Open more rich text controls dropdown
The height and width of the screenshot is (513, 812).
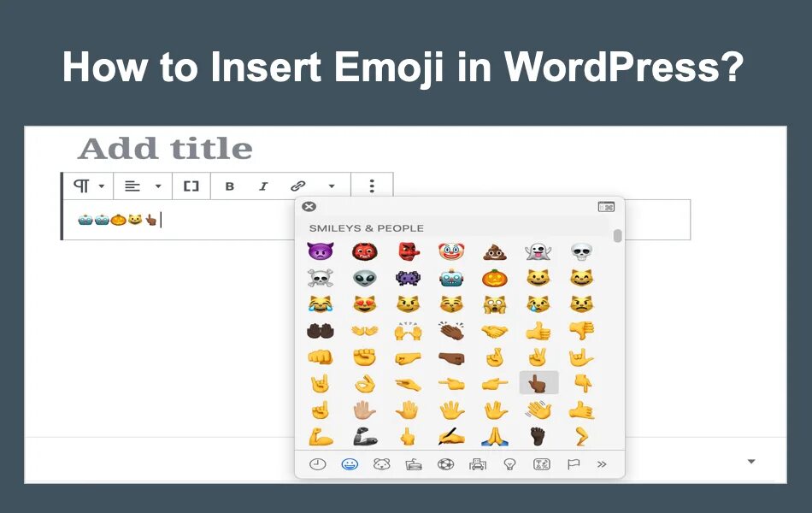point(332,186)
